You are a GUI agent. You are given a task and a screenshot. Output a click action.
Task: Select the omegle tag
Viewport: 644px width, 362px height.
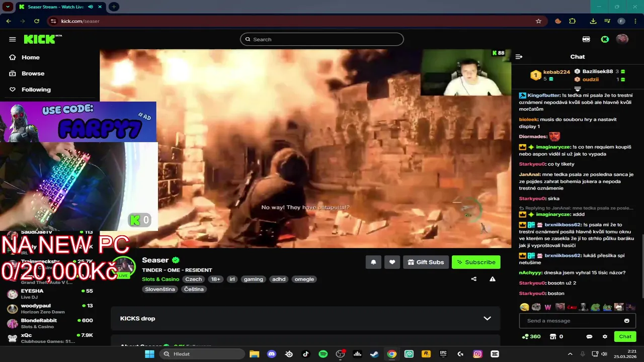click(x=304, y=279)
